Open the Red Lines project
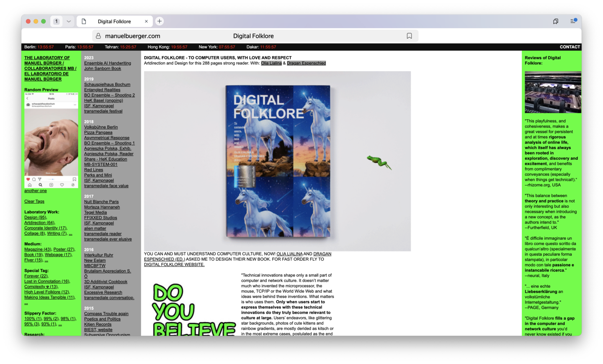Screen dimensions: 603x364 (93, 170)
